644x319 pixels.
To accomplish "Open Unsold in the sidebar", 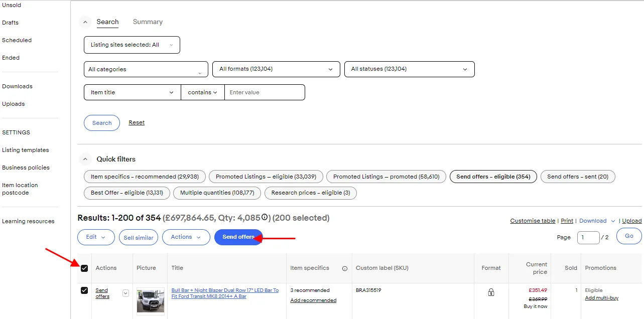I will coord(12,5).
